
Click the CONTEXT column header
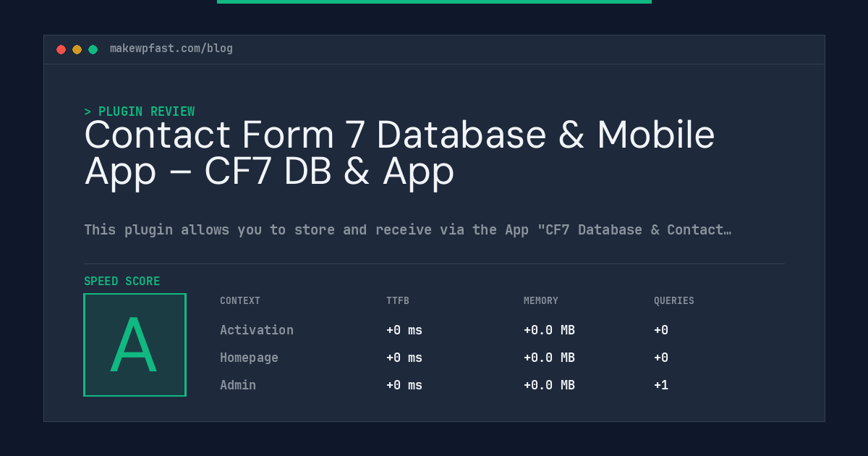tap(240, 301)
